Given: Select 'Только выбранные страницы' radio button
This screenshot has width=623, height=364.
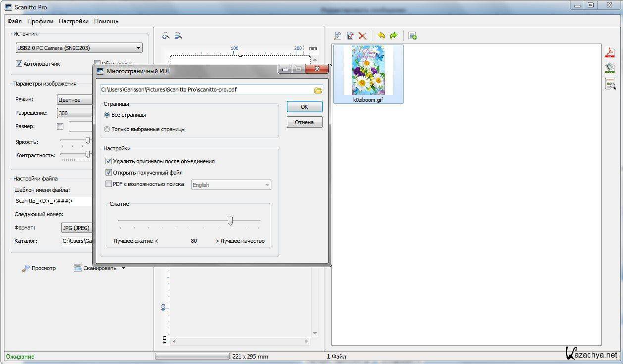Looking at the screenshot, I should 107,129.
